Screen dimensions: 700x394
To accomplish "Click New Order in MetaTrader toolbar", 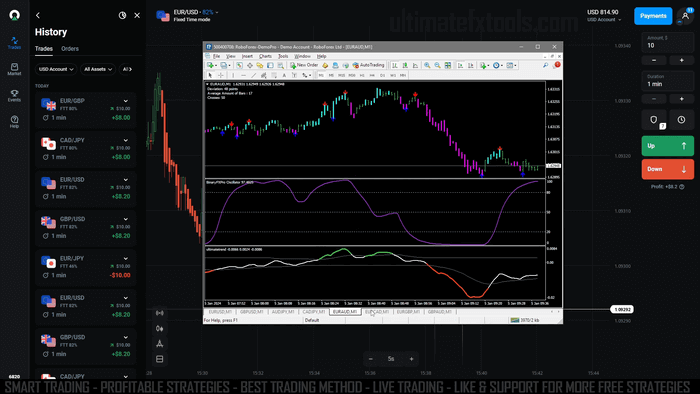I will coord(304,65).
